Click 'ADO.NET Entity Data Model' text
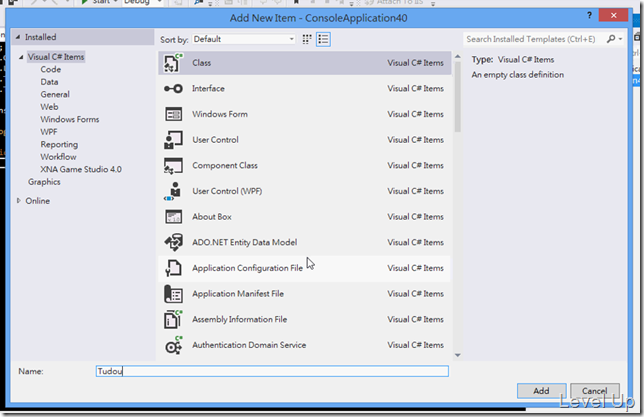644x417 pixels. point(244,242)
